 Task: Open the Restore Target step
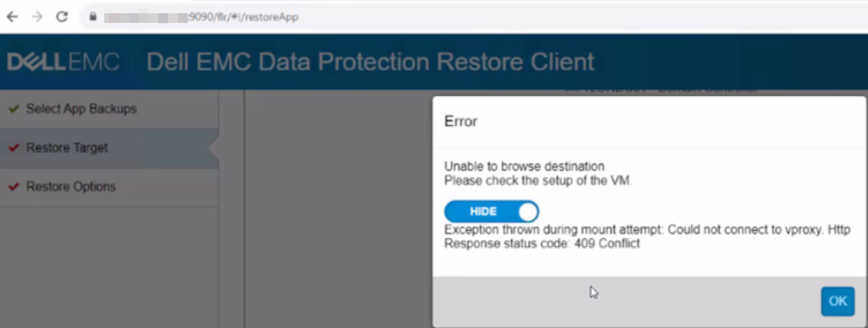(x=67, y=148)
